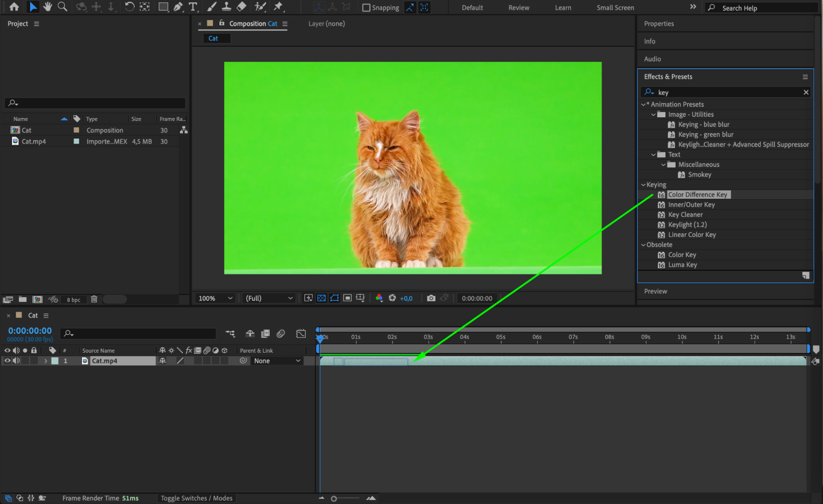Collapse the Keying effects category
The width and height of the screenshot is (823, 504).
coord(643,185)
